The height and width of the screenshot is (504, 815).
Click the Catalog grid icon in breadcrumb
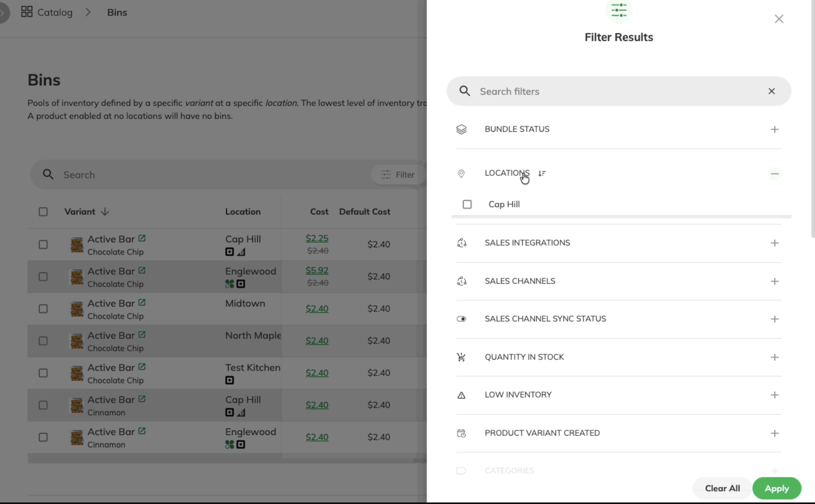click(27, 12)
